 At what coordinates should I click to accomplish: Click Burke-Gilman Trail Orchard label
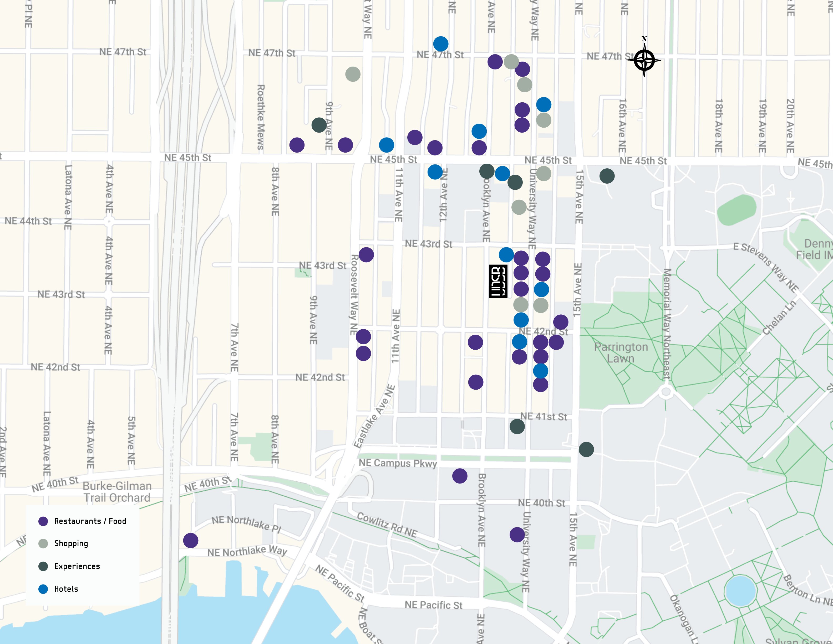(117, 492)
